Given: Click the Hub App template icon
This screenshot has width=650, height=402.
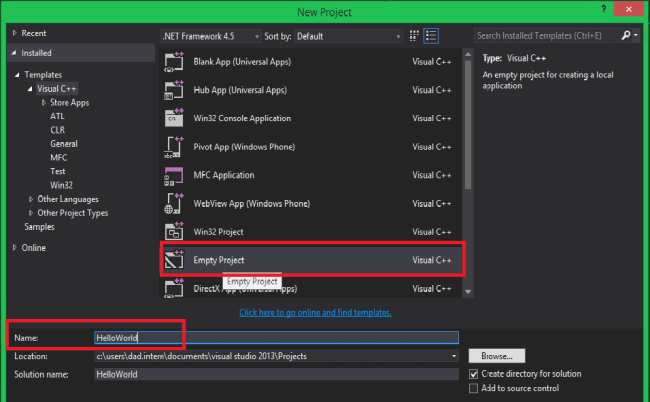Looking at the screenshot, I should [x=174, y=90].
